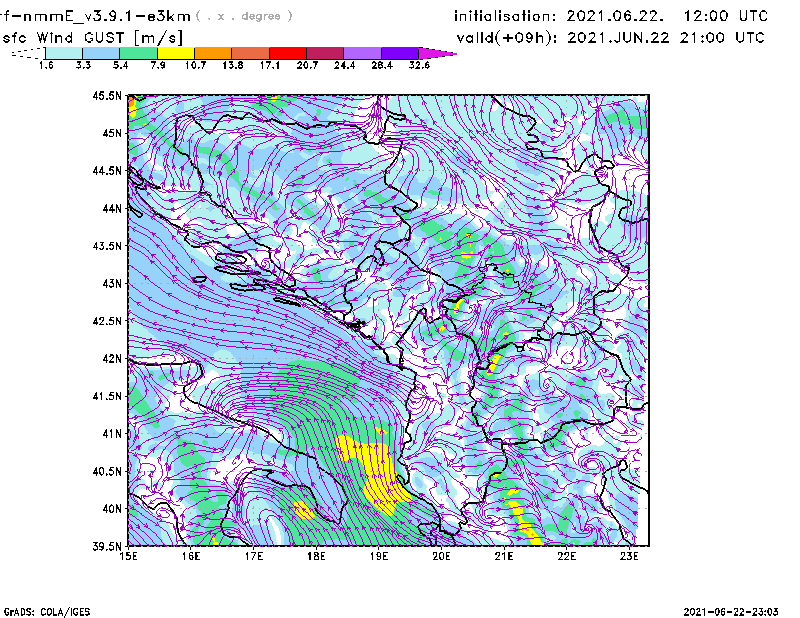
Task: Click the '( . x . degree )' text
Action: tap(244, 16)
